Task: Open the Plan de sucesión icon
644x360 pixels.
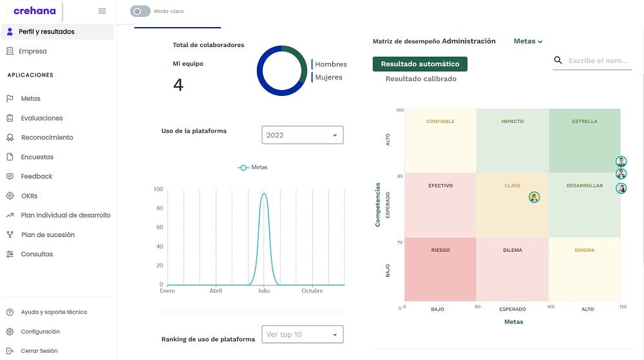Action: coord(10,234)
